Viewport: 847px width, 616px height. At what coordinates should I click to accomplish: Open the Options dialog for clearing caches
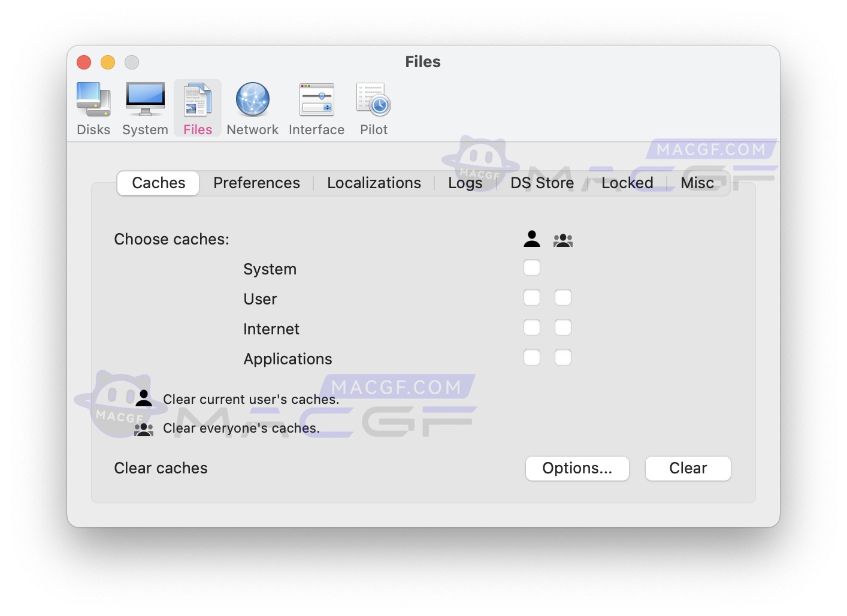pos(577,468)
